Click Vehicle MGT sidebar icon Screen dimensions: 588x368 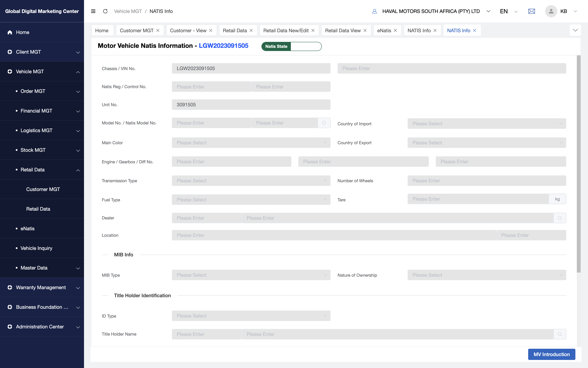pyautogui.click(x=10, y=71)
